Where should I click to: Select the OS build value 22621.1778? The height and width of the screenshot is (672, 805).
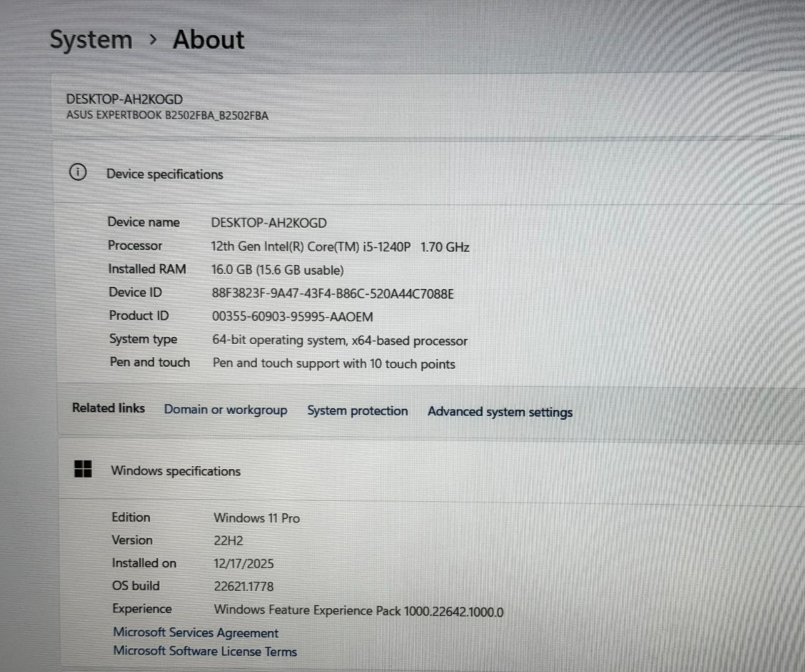coord(244,586)
